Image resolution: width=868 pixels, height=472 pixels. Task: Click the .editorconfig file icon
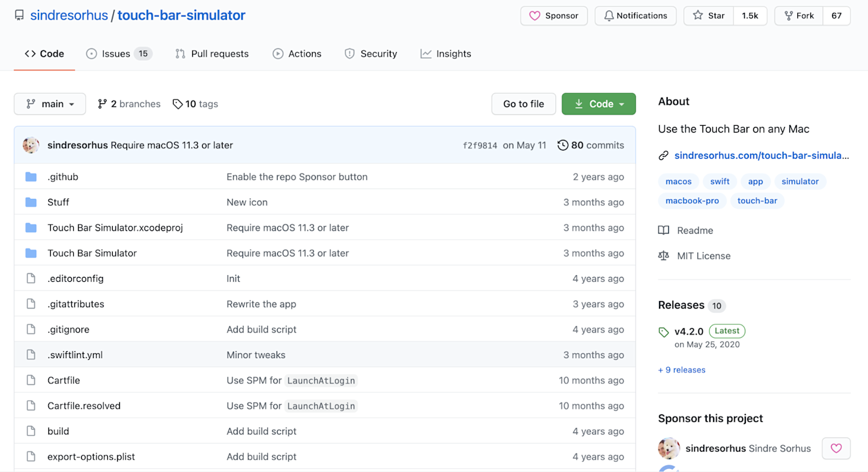point(31,279)
